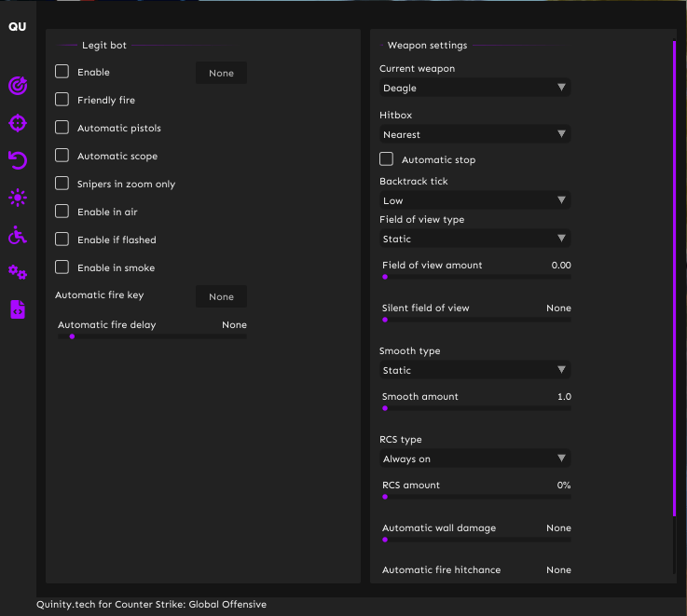Click the 0% RCS amount value
The image size is (687, 616).
564,485
